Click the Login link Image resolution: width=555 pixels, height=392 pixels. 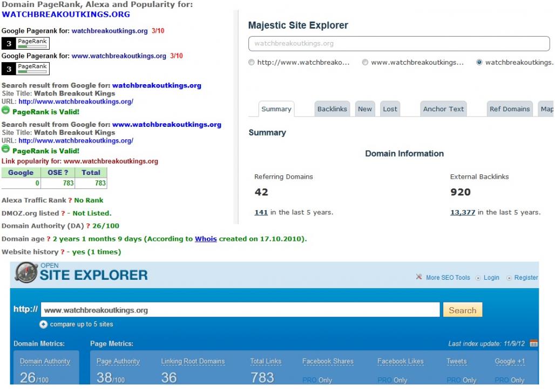492,278
